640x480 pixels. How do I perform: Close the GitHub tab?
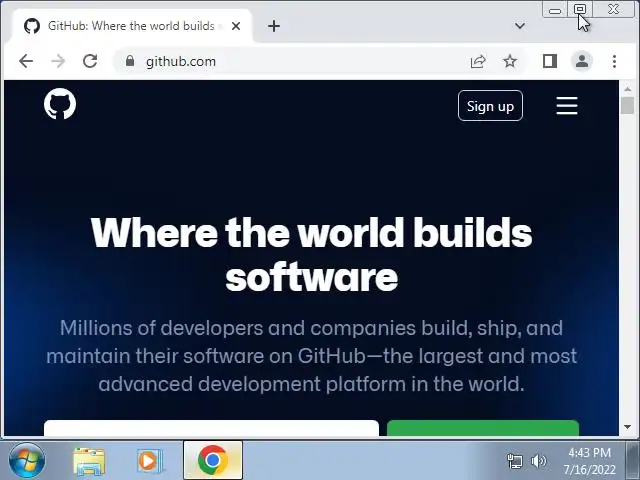[x=236, y=26]
